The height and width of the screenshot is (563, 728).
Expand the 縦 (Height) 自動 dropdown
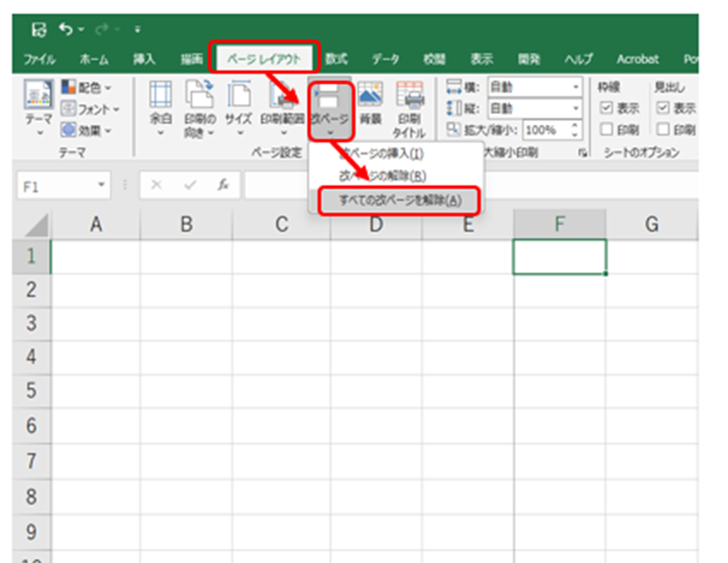(x=576, y=108)
